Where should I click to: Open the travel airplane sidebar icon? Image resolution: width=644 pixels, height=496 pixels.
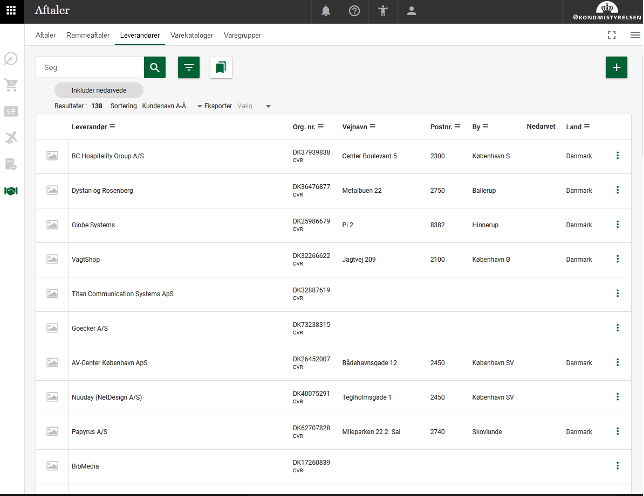point(11,138)
